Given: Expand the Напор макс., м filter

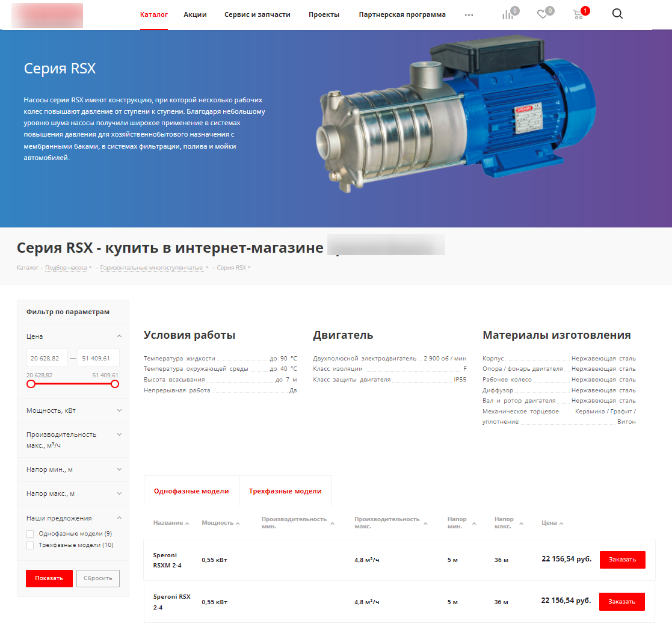Looking at the screenshot, I should (119, 493).
